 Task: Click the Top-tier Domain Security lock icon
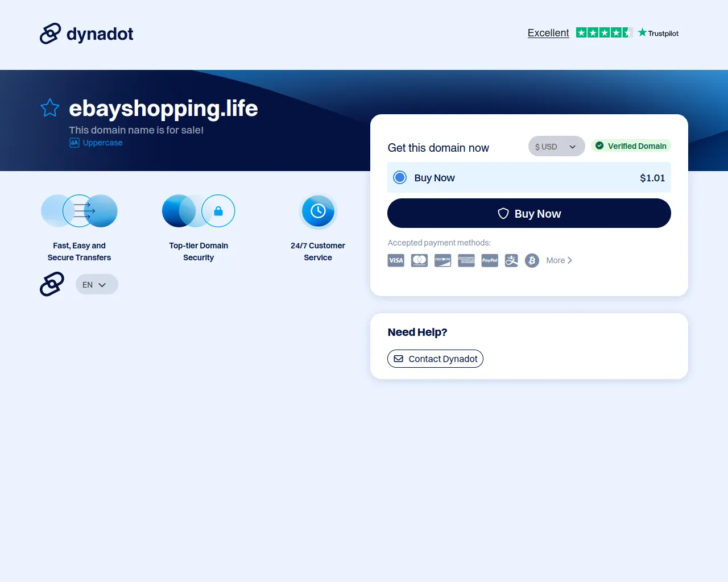[x=218, y=211]
